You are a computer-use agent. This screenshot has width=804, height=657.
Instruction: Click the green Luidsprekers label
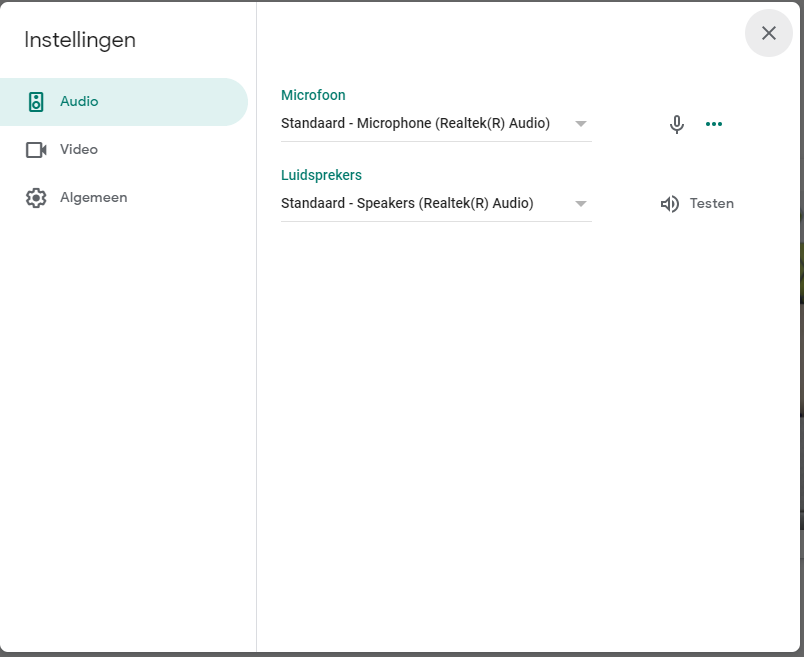(321, 175)
